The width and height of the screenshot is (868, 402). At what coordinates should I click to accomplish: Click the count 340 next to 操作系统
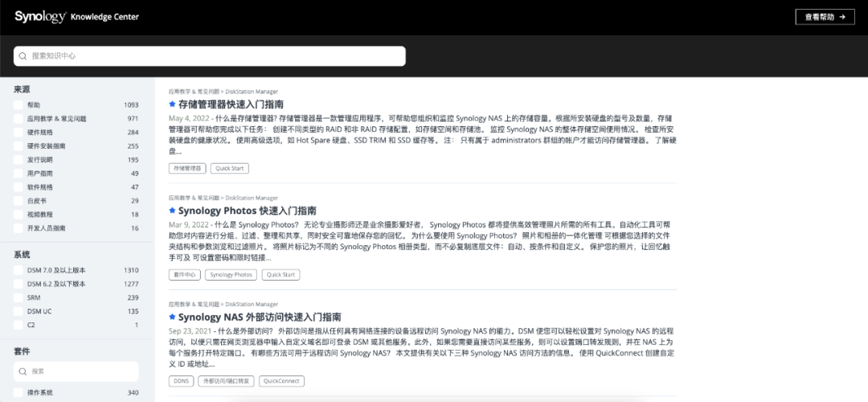(x=133, y=392)
